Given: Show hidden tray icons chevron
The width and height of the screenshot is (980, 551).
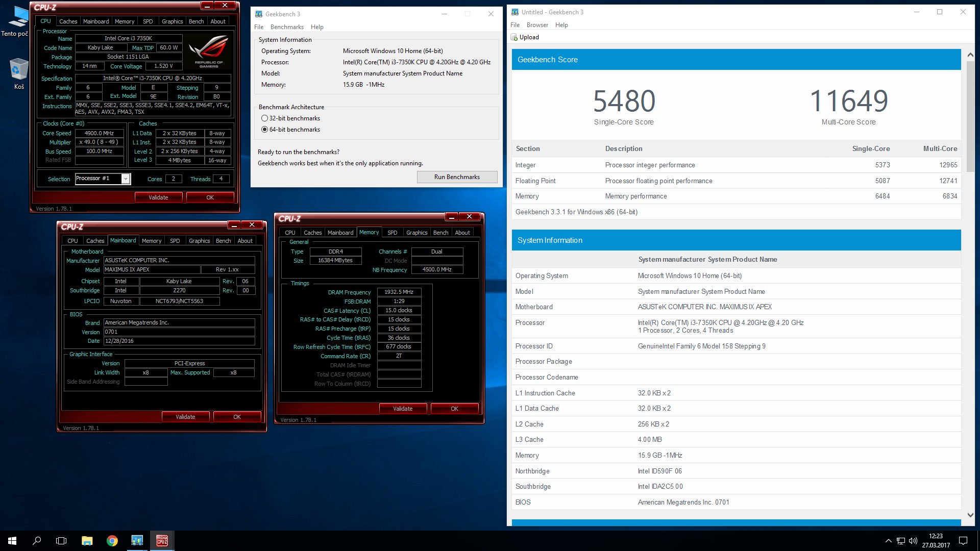Looking at the screenshot, I should 888,541.
